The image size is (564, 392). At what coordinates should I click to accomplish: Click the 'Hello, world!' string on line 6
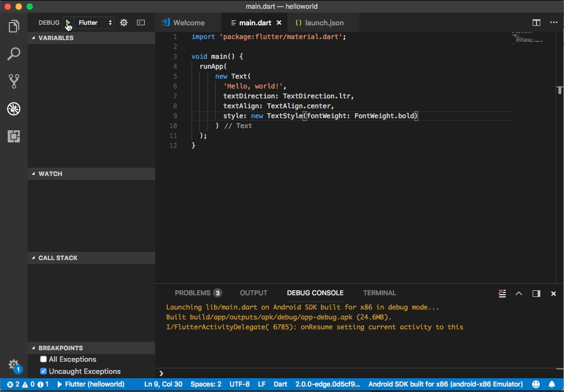(x=253, y=86)
